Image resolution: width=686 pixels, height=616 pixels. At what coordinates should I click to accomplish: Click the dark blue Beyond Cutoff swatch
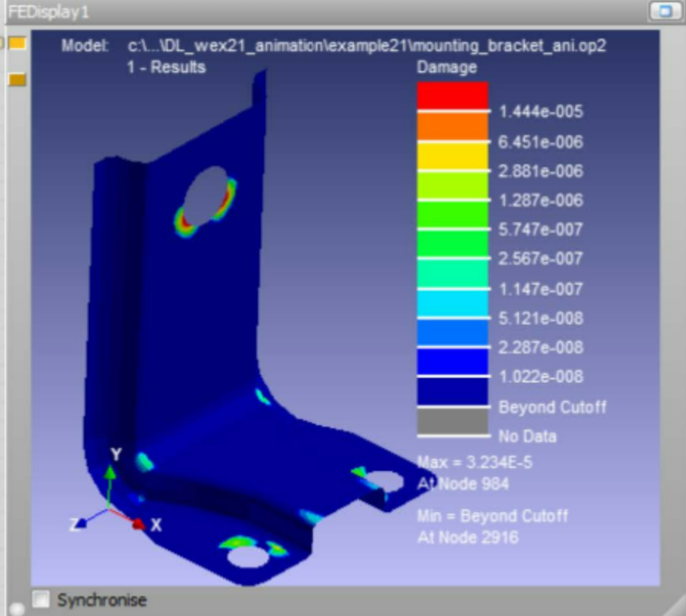tap(452, 392)
